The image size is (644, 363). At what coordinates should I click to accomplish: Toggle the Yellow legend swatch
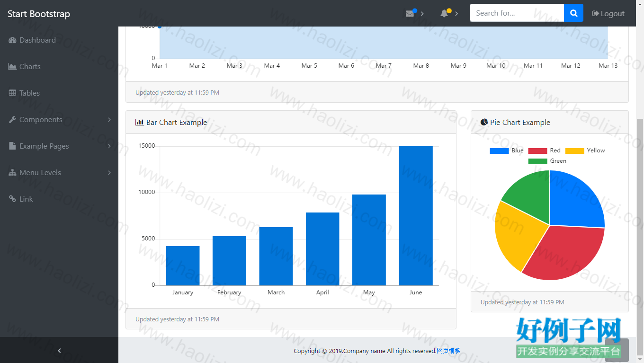point(574,151)
